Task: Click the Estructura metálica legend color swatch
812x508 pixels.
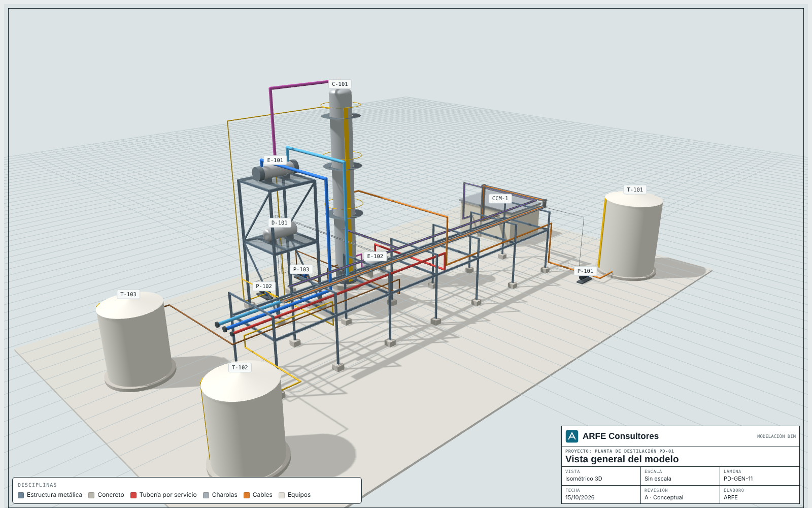Action: click(21, 495)
